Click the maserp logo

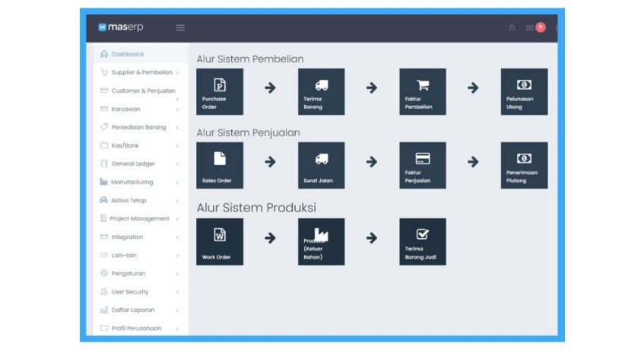click(121, 27)
